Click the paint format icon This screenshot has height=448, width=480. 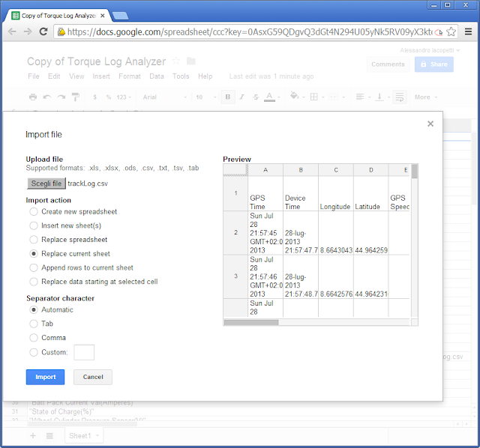[x=75, y=97]
